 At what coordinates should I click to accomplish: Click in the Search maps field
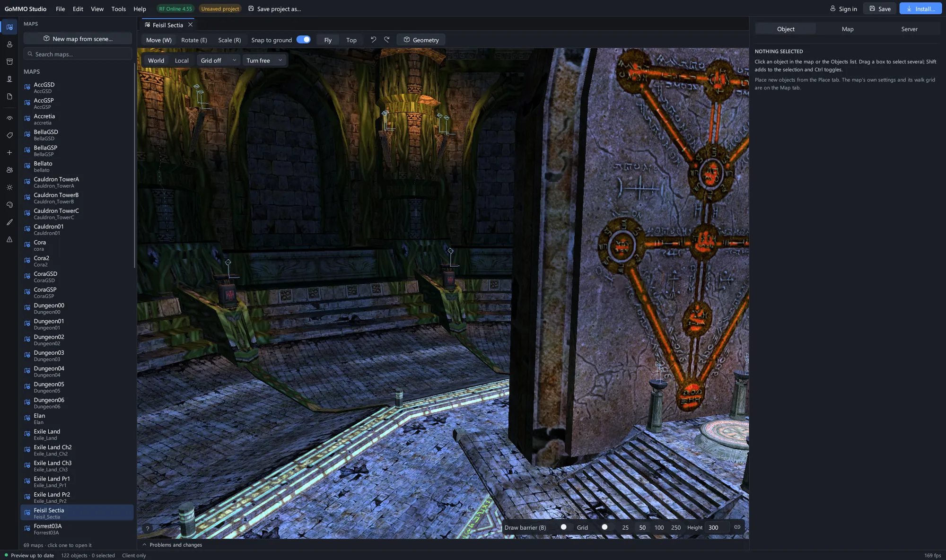(x=78, y=54)
